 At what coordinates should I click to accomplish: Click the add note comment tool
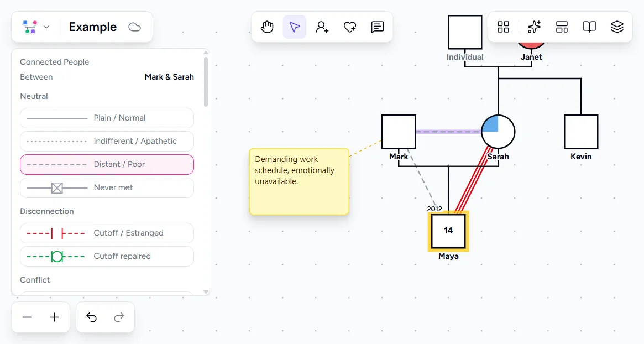tap(378, 27)
